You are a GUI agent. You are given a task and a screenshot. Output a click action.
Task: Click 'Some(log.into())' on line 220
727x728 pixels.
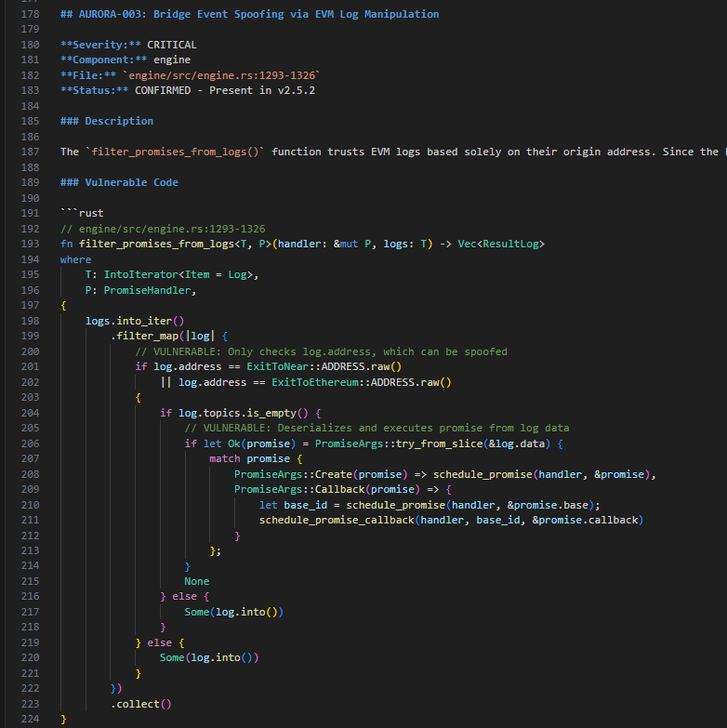tap(209, 657)
